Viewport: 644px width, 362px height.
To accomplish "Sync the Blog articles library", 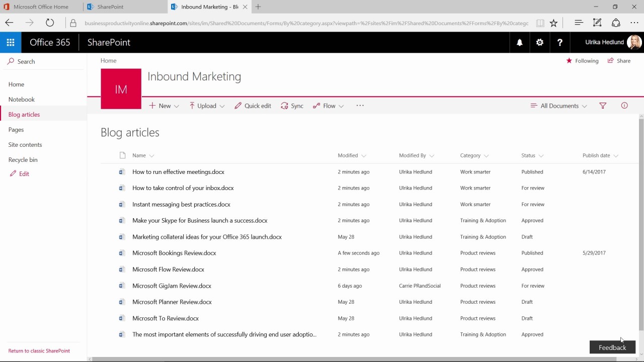I will tap(292, 106).
